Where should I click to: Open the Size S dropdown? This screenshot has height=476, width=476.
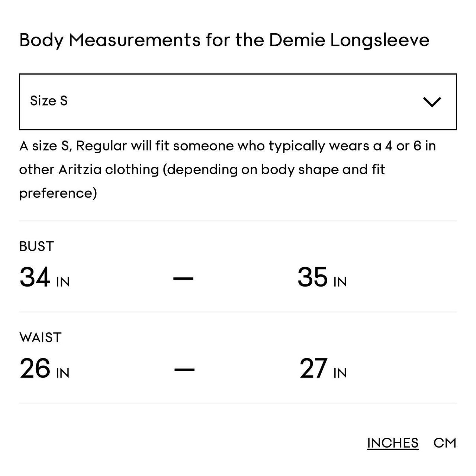click(x=238, y=102)
